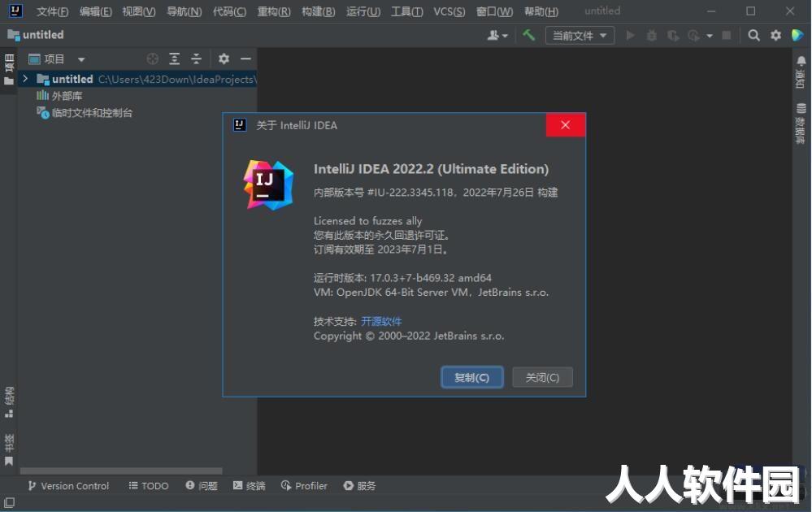The image size is (812, 512).
Task: Open the Edit menu
Action: (96, 11)
